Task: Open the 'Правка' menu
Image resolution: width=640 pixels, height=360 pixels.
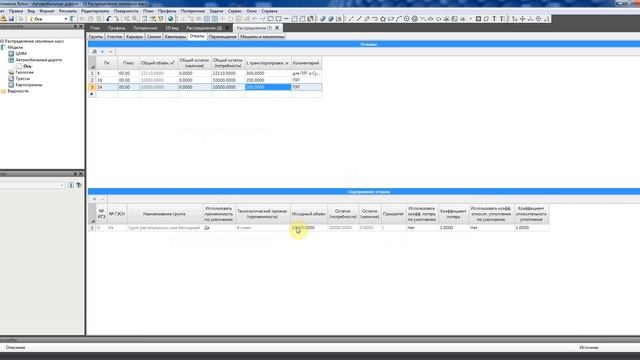Action: pyautogui.click(x=16, y=11)
